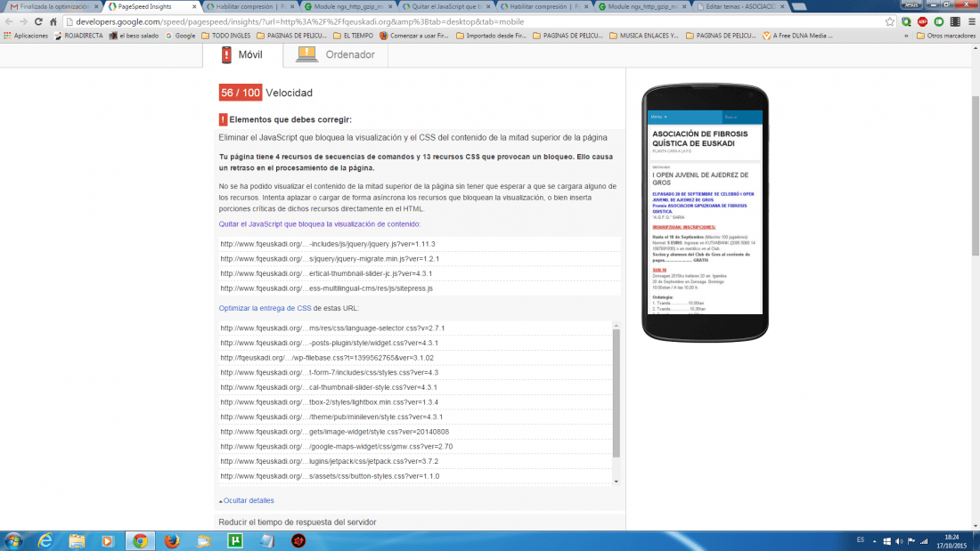
Task: Open the 'Importado desde Fir...' bookmark folder
Action: coord(492,36)
